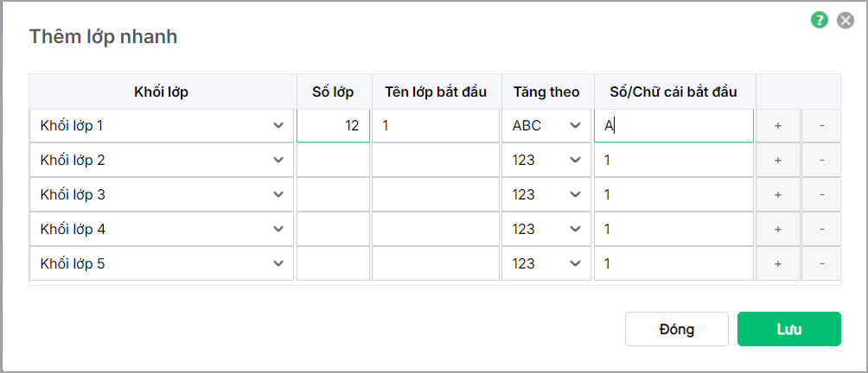Remove the Khối lớp 1 row
This screenshot has height=373, width=868.
[x=821, y=126]
